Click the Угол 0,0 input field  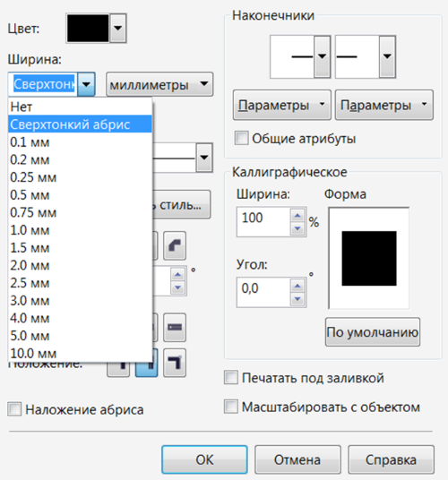263,292
